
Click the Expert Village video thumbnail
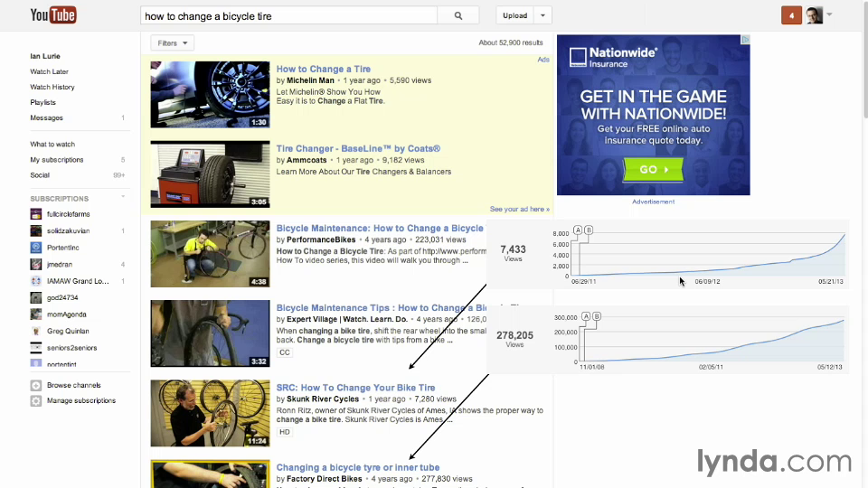(211, 333)
